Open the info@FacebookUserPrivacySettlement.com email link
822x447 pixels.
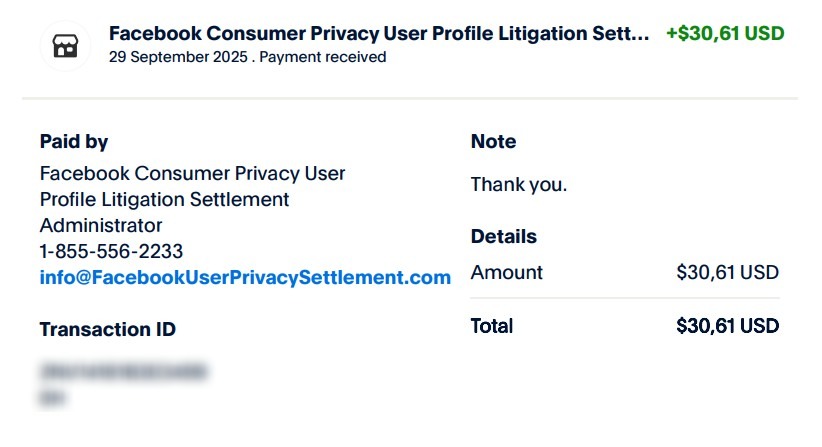point(245,278)
